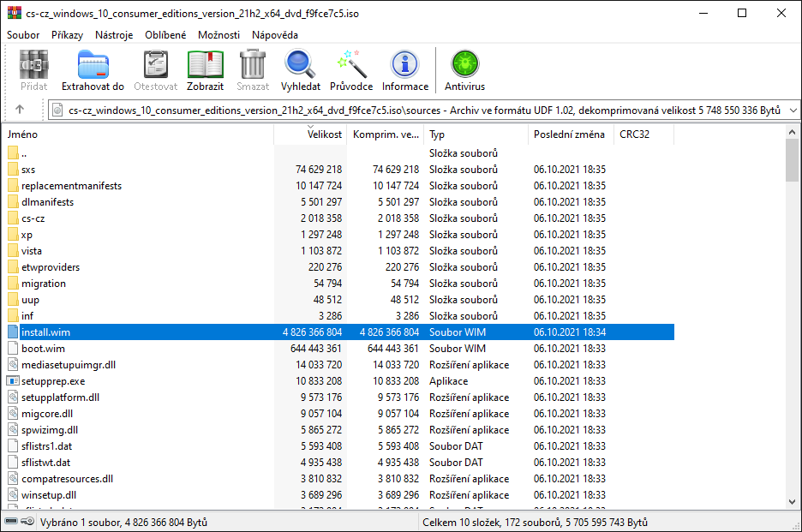Select the sflistrs1.dat file icon
This screenshot has height=532, width=802.
[x=14, y=446]
